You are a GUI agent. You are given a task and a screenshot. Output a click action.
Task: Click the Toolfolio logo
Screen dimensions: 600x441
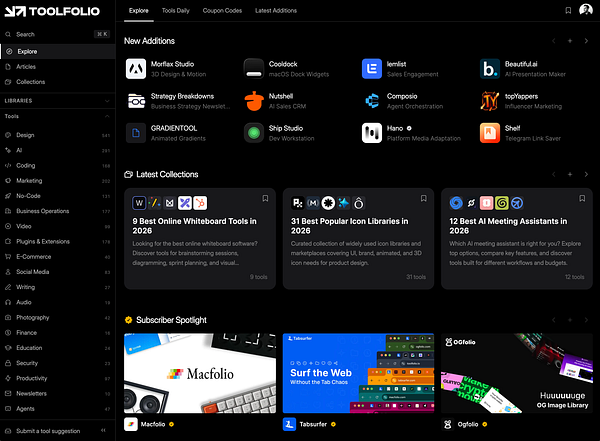coord(52,11)
